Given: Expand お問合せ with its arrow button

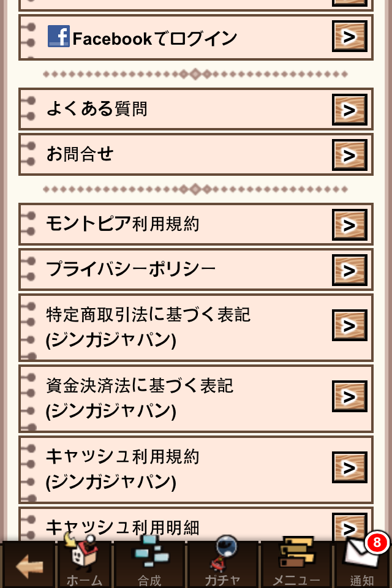Looking at the screenshot, I should pyautogui.click(x=349, y=155).
